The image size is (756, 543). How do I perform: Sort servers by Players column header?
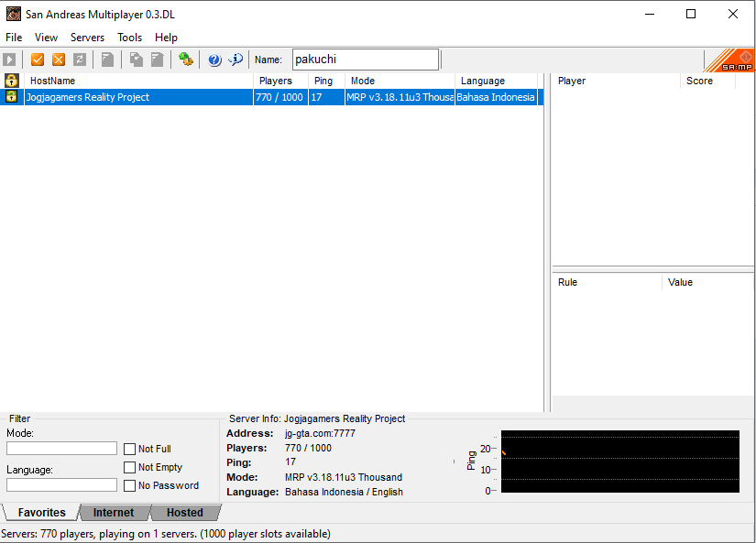click(x=280, y=81)
